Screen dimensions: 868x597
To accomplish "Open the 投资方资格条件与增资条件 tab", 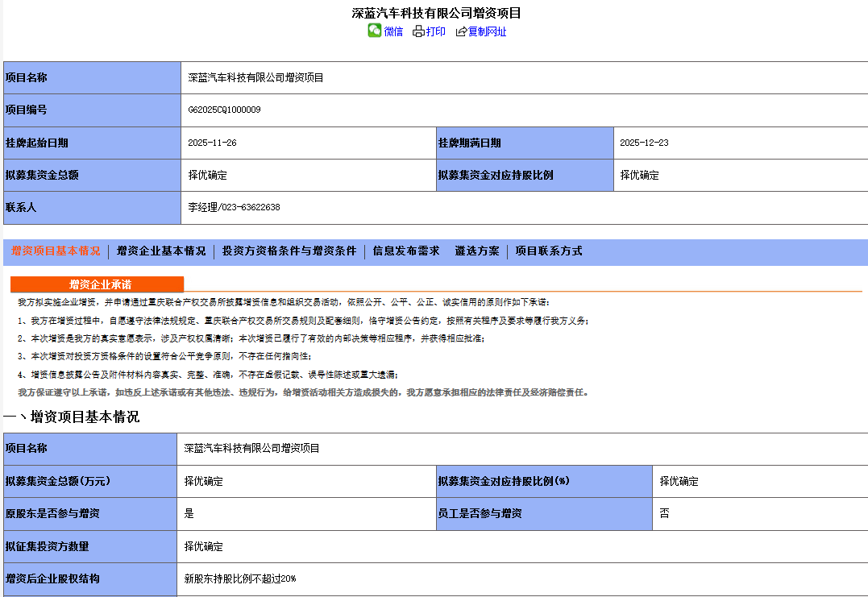I will [x=289, y=251].
